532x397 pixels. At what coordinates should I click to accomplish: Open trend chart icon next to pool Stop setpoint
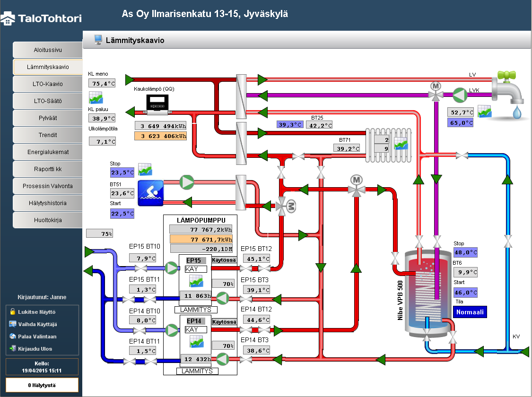click(145, 170)
